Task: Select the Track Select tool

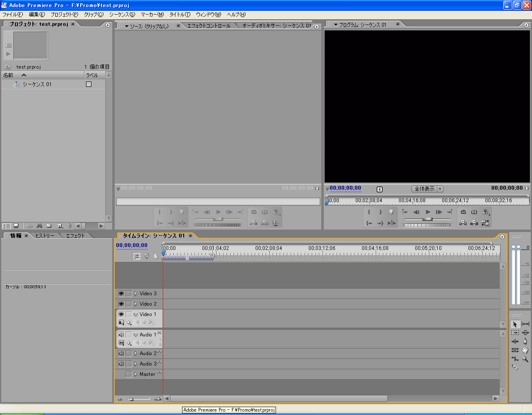Action: pyautogui.click(x=515, y=333)
